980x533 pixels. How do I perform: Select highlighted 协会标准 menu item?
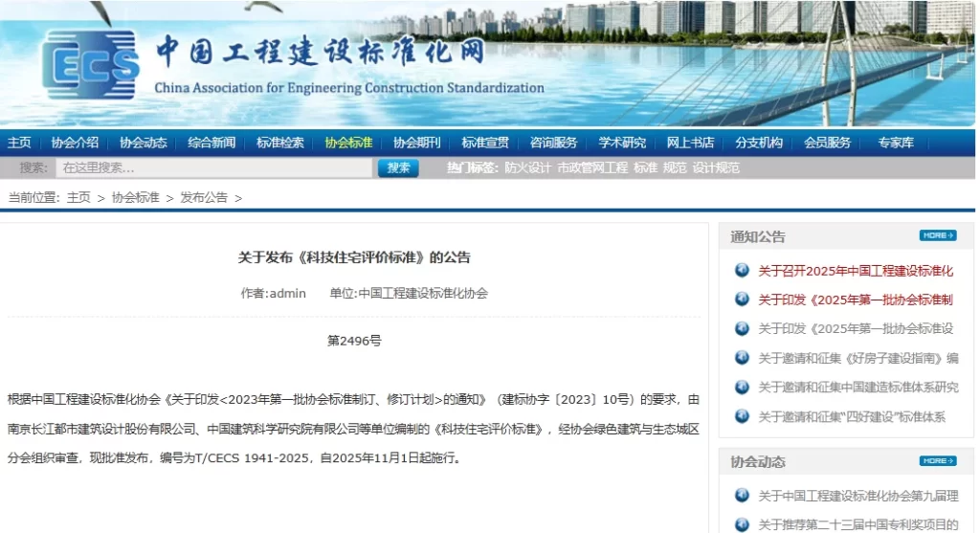348,143
